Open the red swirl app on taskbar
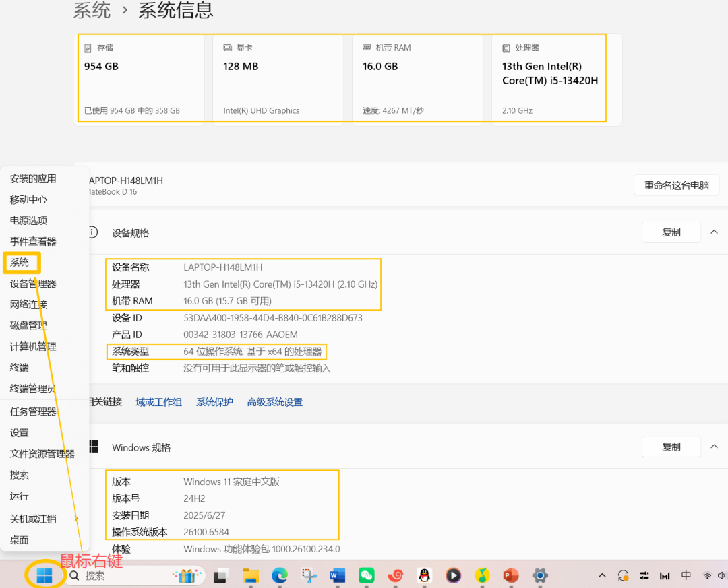The image size is (728, 588). [396, 575]
